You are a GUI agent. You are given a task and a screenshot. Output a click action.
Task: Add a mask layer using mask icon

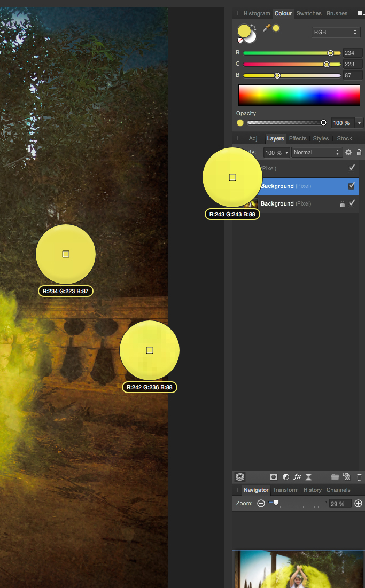(x=274, y=476)
